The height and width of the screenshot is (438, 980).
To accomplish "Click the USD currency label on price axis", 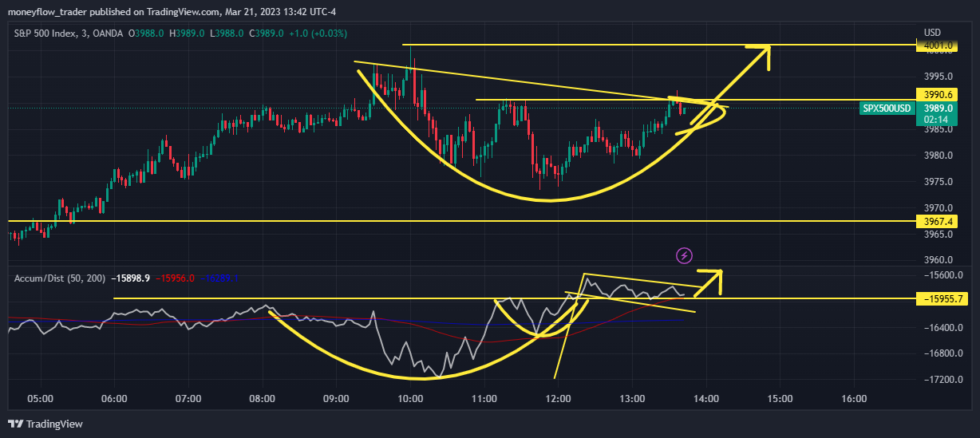I will point(932,32).
